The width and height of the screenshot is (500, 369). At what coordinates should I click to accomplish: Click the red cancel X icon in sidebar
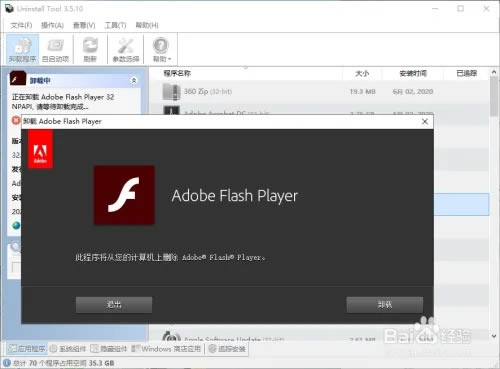[16, 120]
